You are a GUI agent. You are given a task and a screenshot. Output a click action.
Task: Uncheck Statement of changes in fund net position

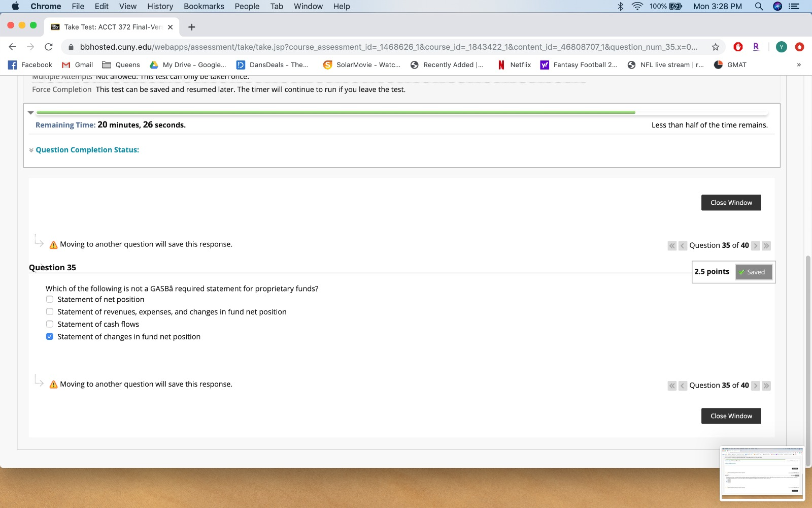[x=49, y=336]
